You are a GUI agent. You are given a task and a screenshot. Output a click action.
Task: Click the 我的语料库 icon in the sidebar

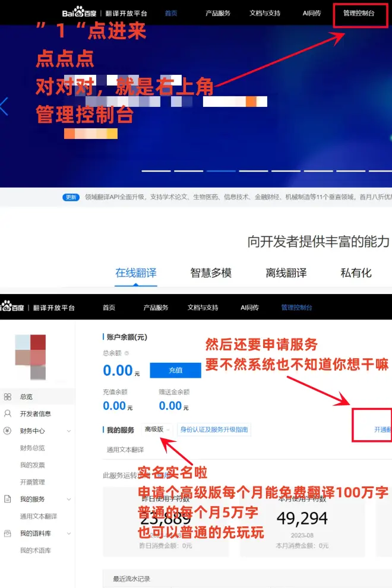(x=8, y=533)
